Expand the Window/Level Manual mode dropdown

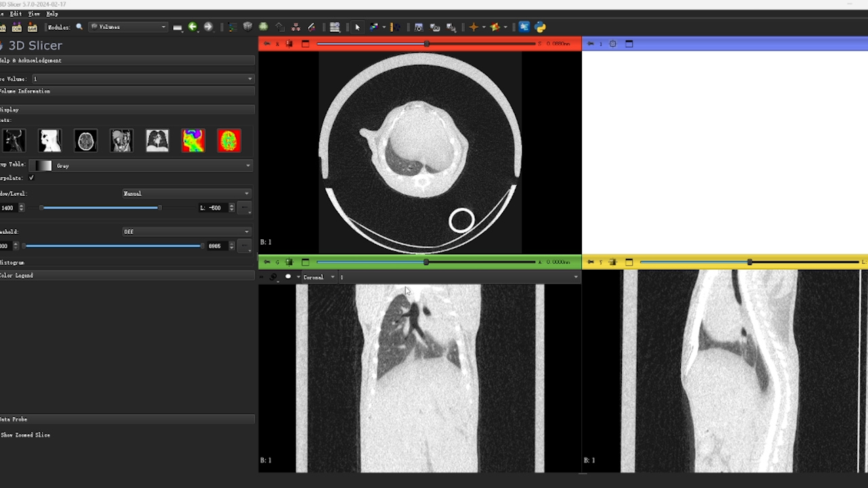pyautogui.click(x=186, y=194)
